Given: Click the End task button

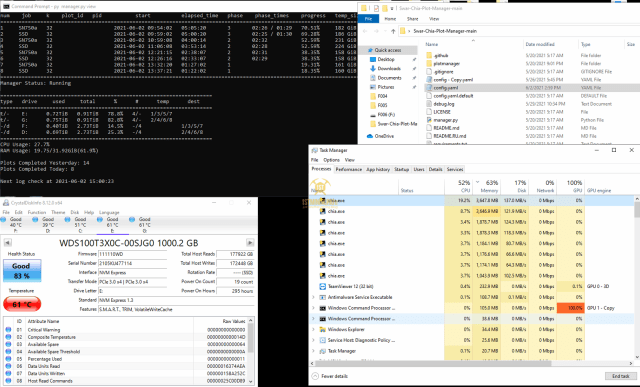Looking at the screenshot, I should (620, 376).
